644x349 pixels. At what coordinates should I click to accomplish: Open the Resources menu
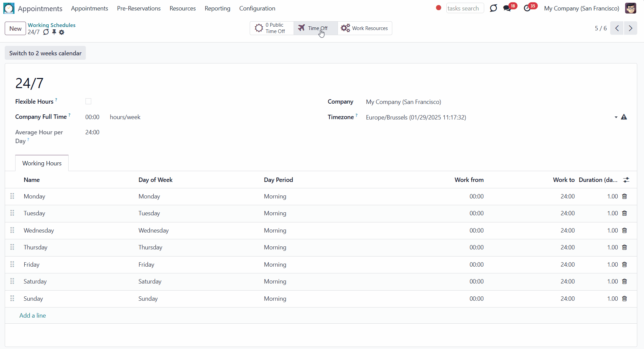pyautogui.click(x=182, y=8)
